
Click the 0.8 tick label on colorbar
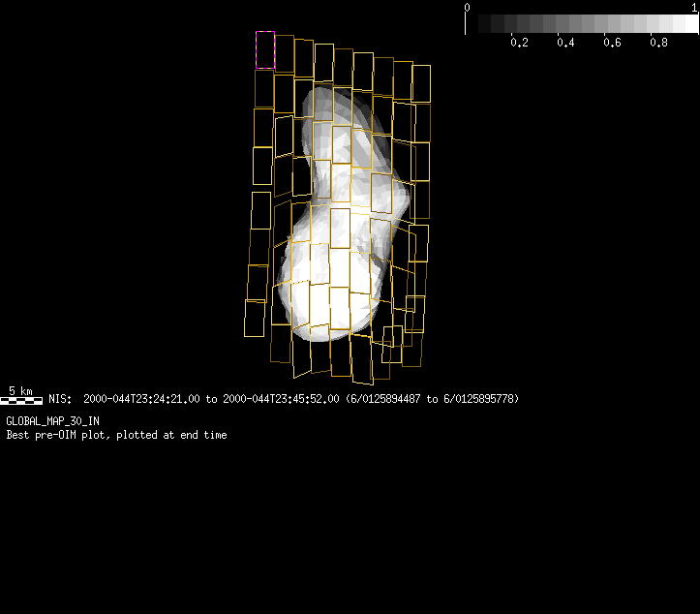(658, 43)
